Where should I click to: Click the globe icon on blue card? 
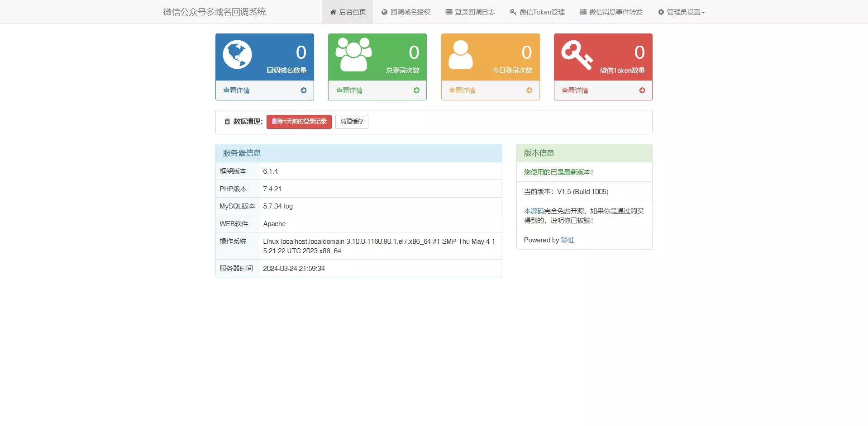pos(237,55)
